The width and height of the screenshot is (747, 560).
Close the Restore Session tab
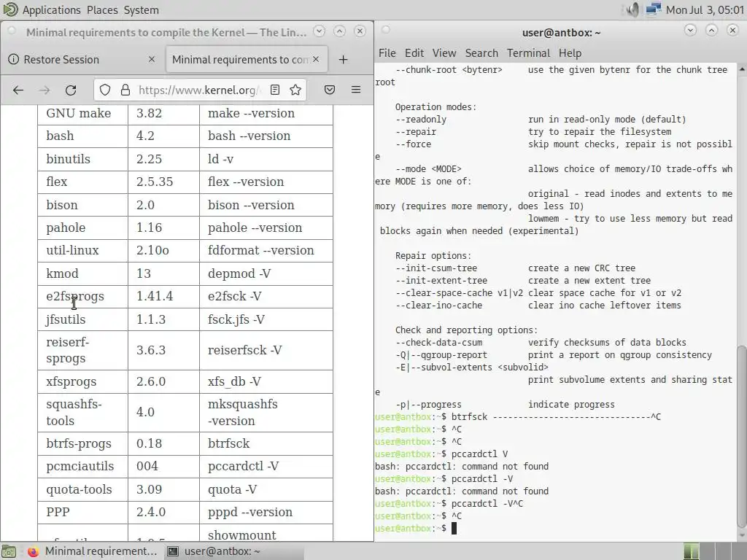152,60
